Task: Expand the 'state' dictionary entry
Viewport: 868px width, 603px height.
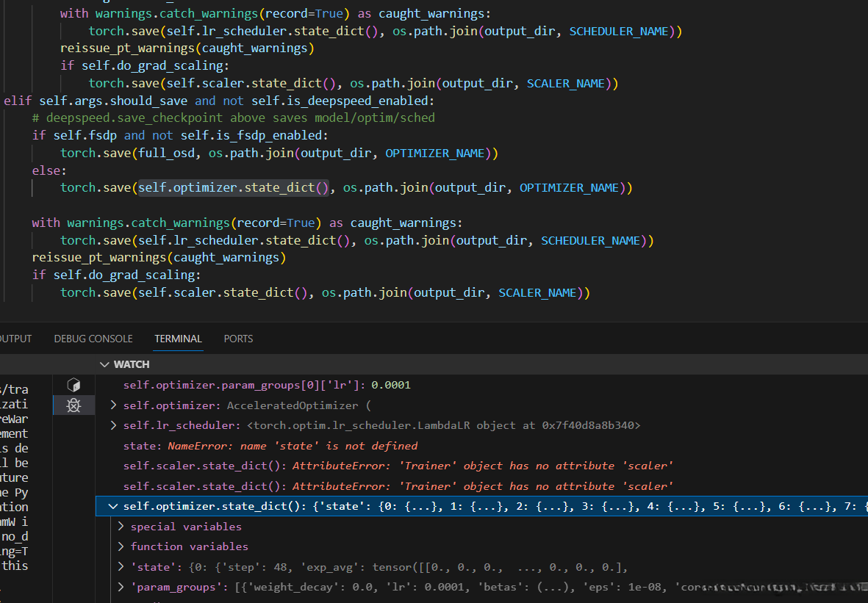Action: (x=121, y=566)
